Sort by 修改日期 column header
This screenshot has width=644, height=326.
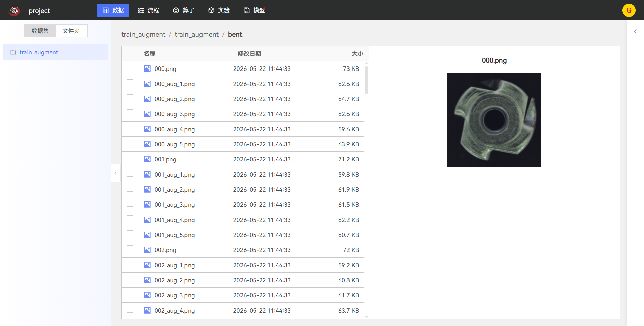tap(249, 53)
